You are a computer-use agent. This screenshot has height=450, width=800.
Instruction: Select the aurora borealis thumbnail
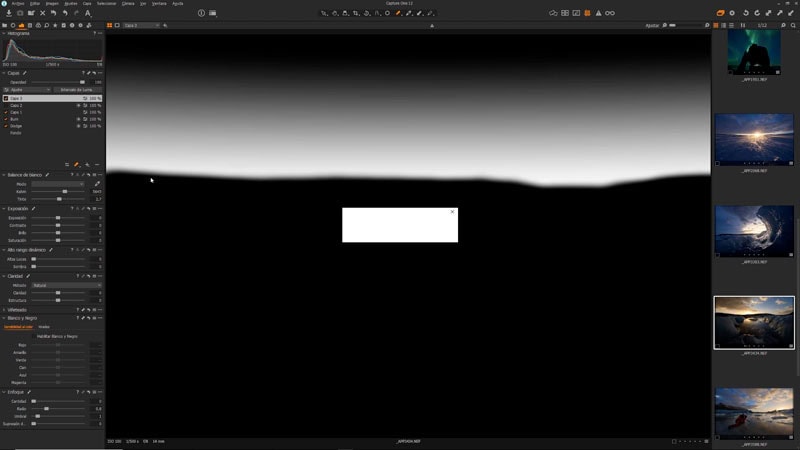click(x=754, y=51)
